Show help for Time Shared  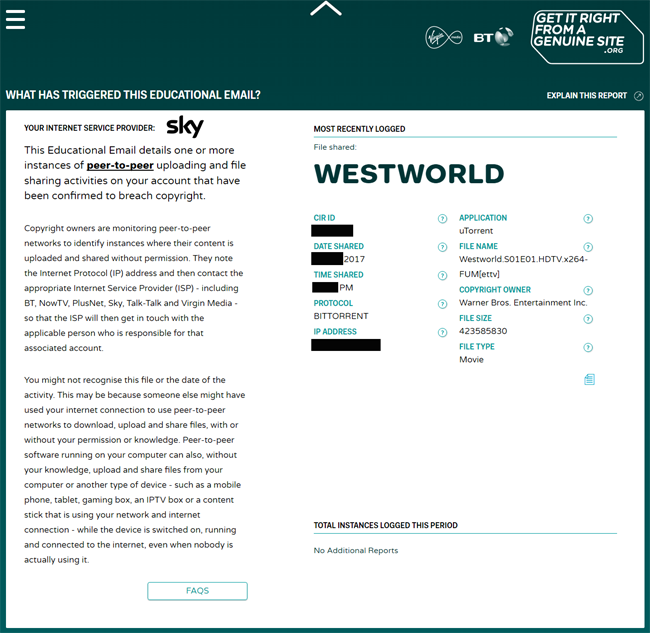pos(442,276)
